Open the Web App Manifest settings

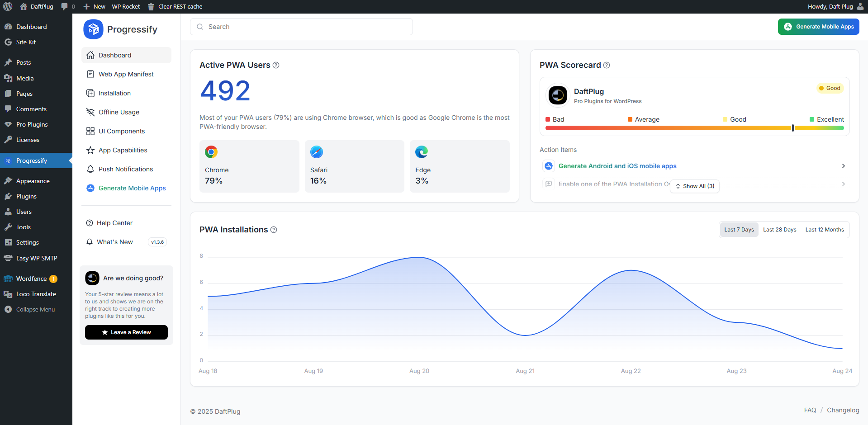tap(125, 74)
